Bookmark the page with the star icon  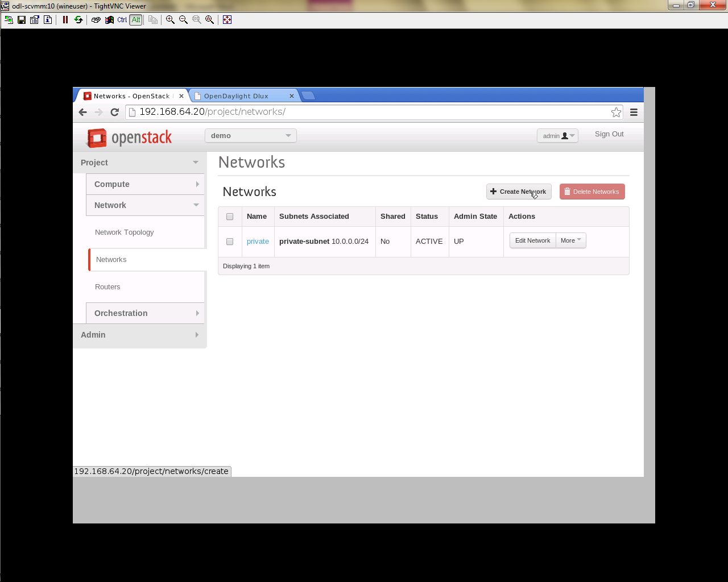616,112
